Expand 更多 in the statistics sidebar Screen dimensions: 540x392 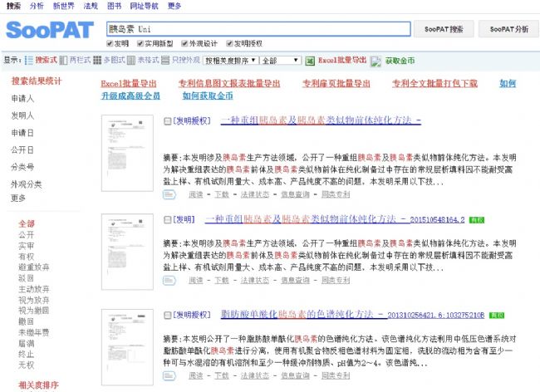click(18, 198)
